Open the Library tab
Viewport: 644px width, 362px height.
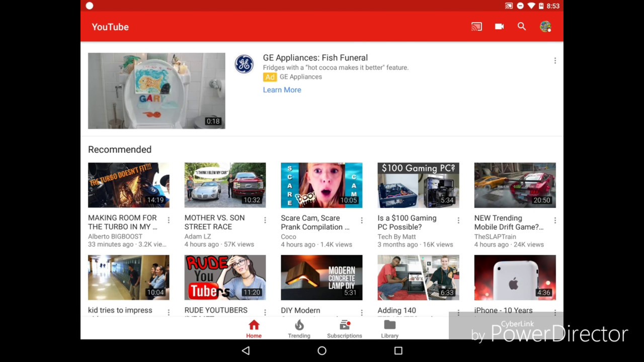[390, 329]
